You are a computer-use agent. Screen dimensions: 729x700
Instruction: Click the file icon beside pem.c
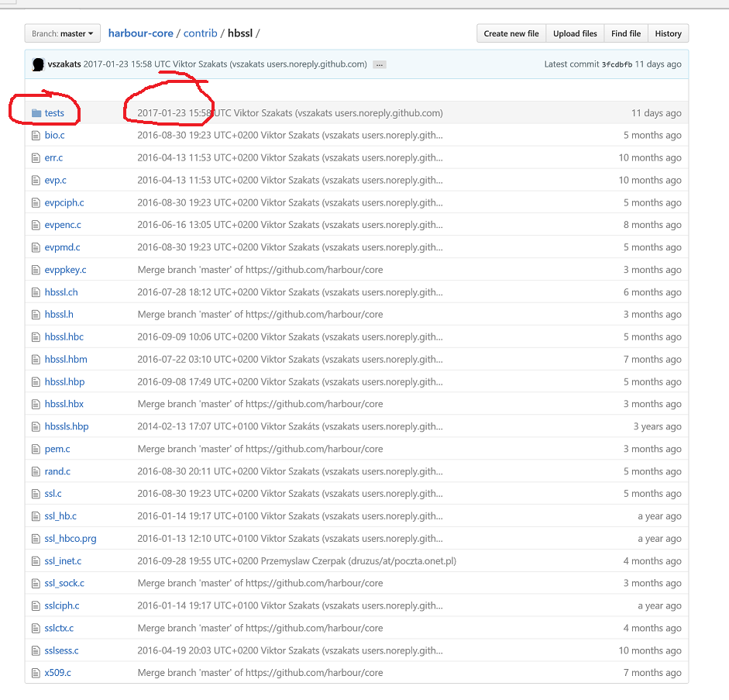coord(36,449)
